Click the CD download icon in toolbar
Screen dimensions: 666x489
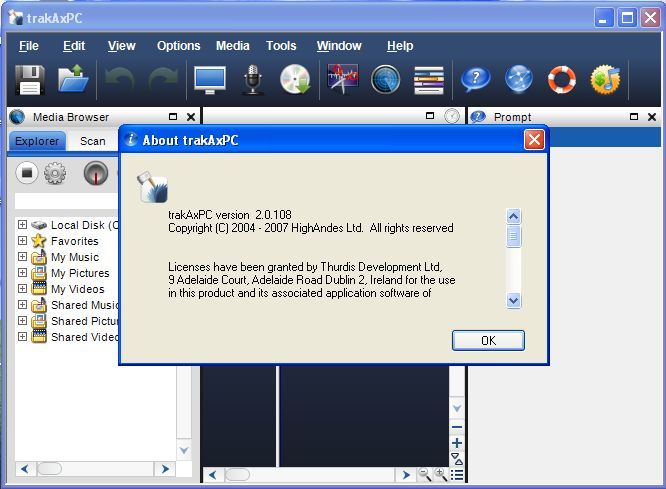(x=295, y=79)
